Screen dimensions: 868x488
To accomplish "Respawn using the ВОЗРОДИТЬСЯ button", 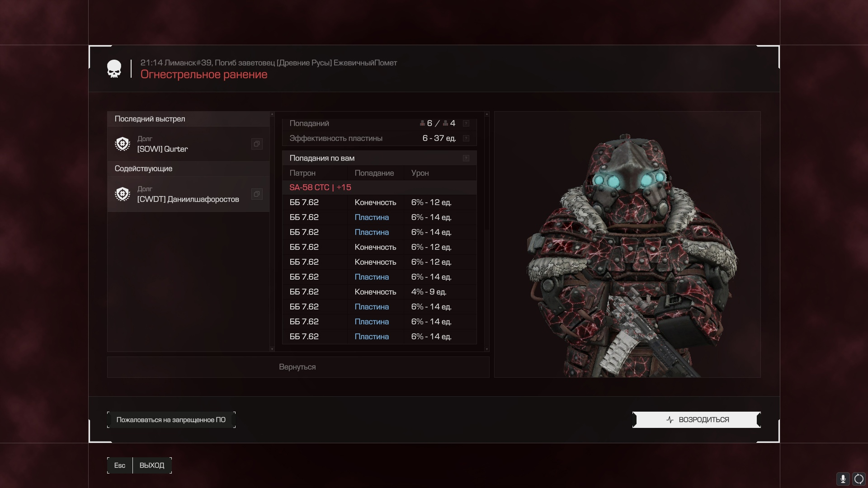I will (697, 420).
